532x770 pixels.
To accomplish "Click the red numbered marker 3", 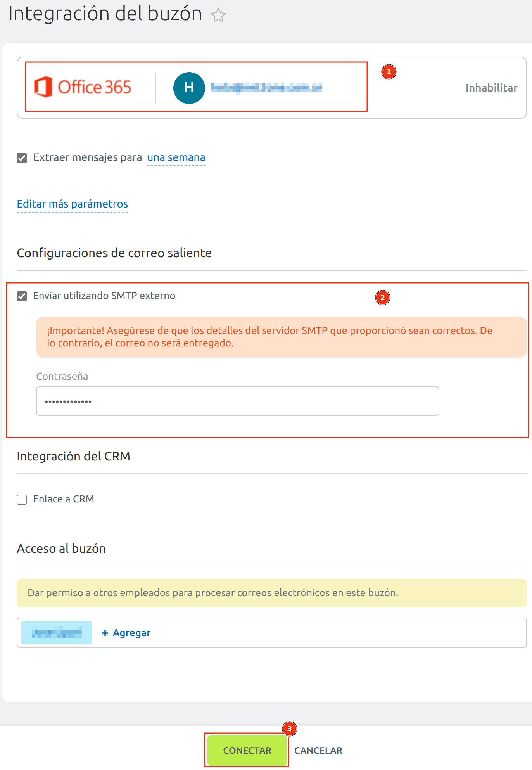I will [x=289, y=729].
